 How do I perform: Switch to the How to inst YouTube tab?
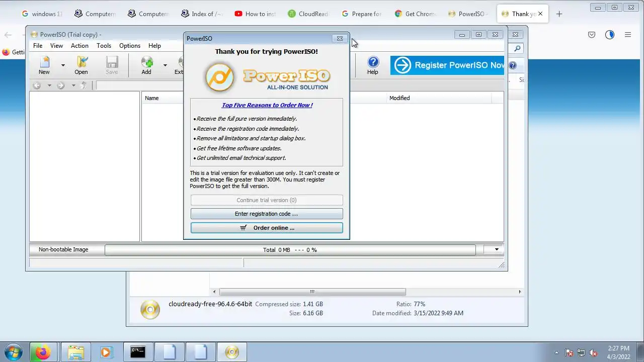[x=255, y=14]
